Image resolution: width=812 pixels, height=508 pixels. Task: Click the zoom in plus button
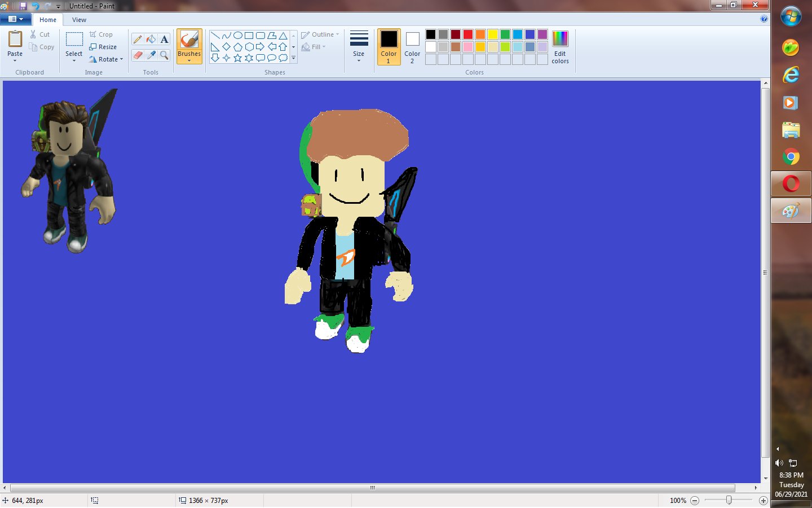[764, 501]
